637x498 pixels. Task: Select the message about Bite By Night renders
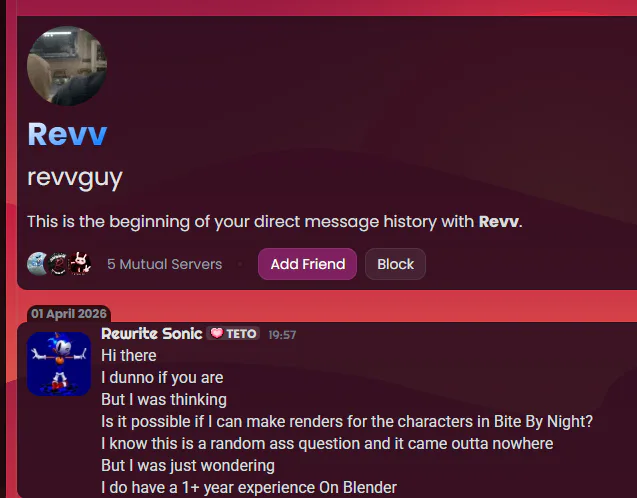click(347, 421)
